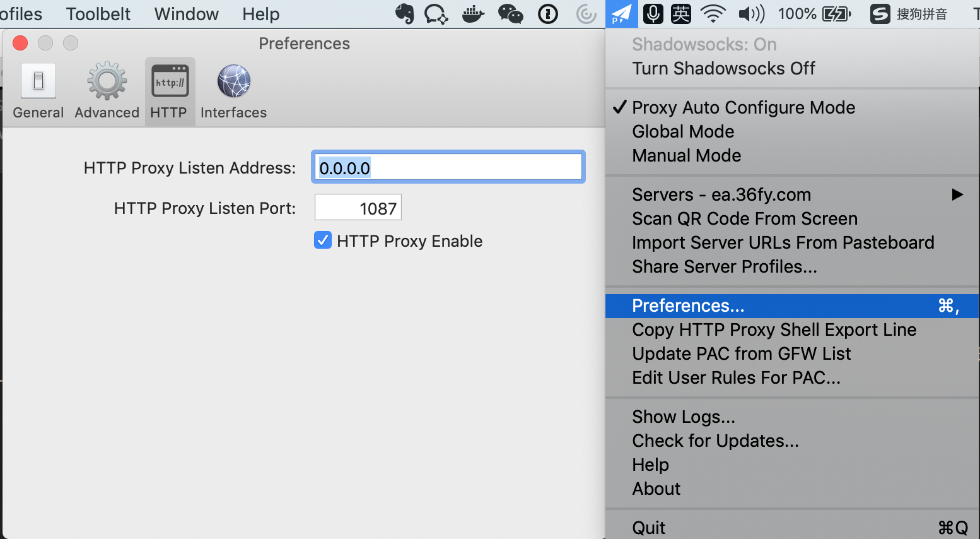Choose Manual Mode proxy option
Image resolution: width=980 pixels, height=539 pixels.
click(686, 155)
